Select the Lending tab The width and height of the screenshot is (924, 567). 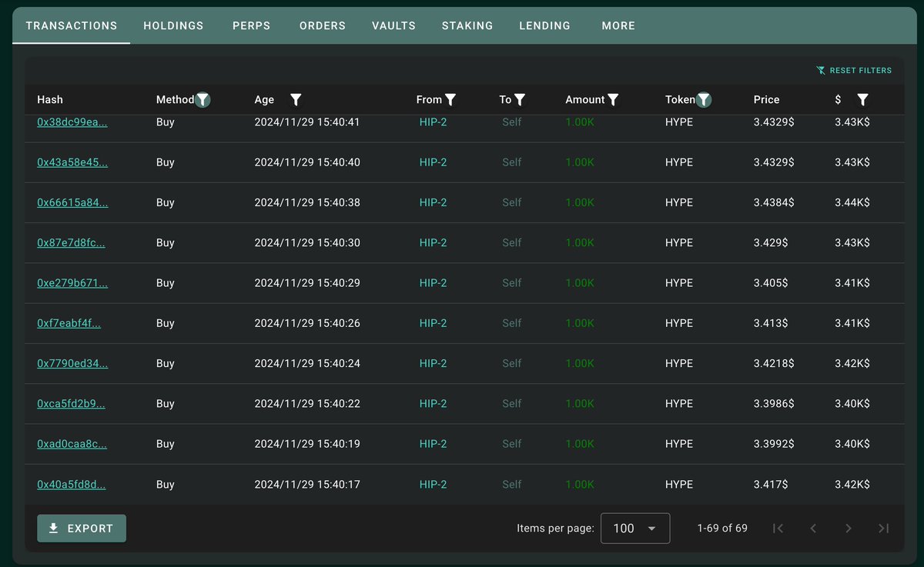545,25
